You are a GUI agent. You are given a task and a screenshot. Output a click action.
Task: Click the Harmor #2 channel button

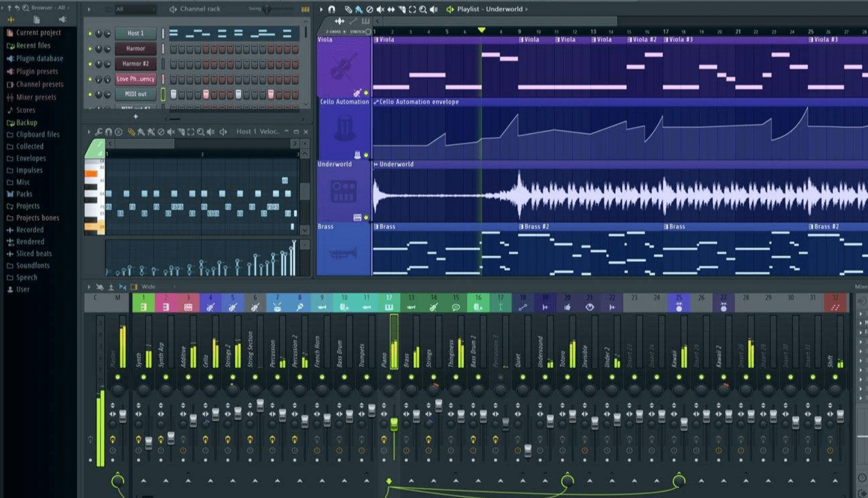136,64
